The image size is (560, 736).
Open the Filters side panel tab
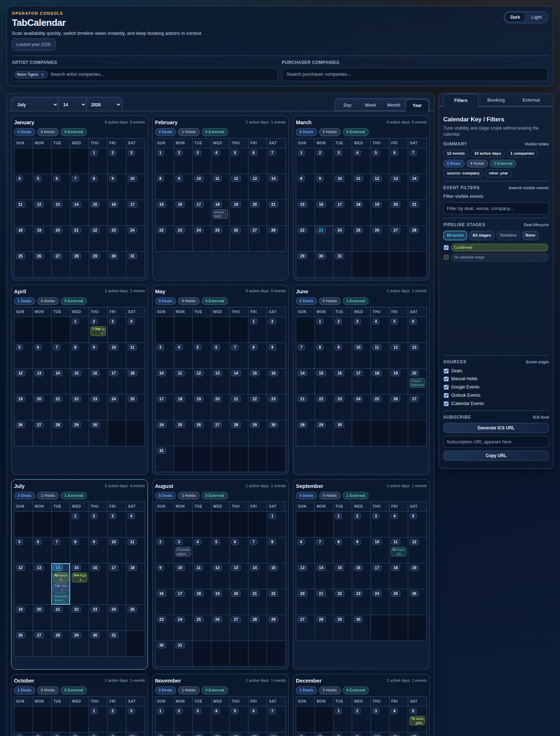coord(461,100)
